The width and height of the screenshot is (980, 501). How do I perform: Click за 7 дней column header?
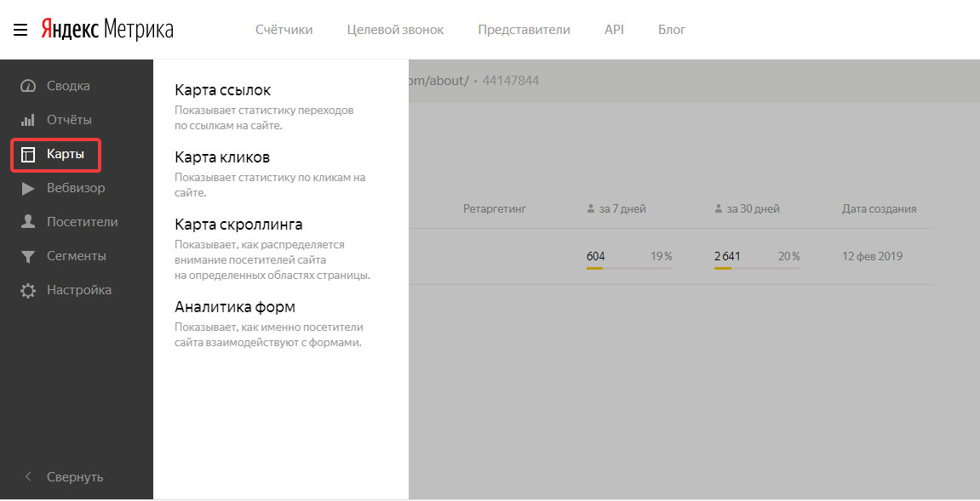click(622, 208)
